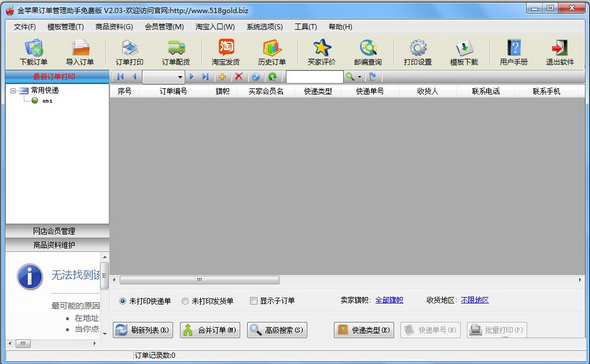Screen dimensions: 590x364
Task: Click the 订单打印 printer icon
Action: click(129, 49)
